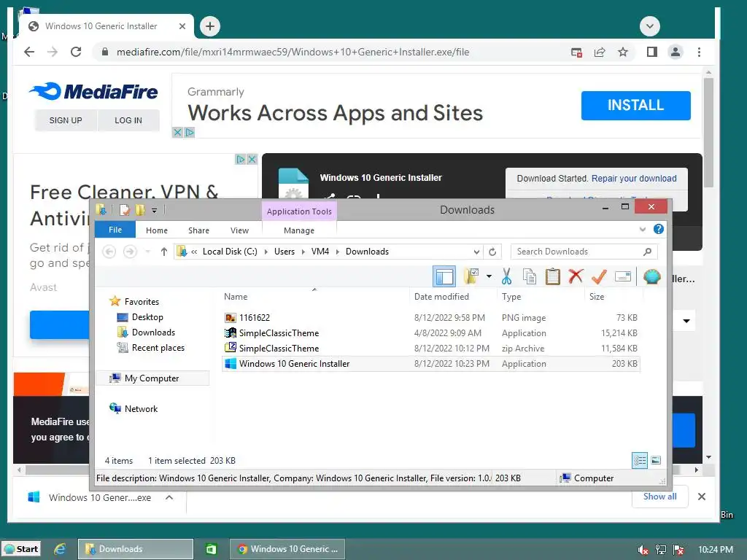Open address bar history dropdown
The width and height of the screenshot is (747, 560).
(x=476, y=252)
